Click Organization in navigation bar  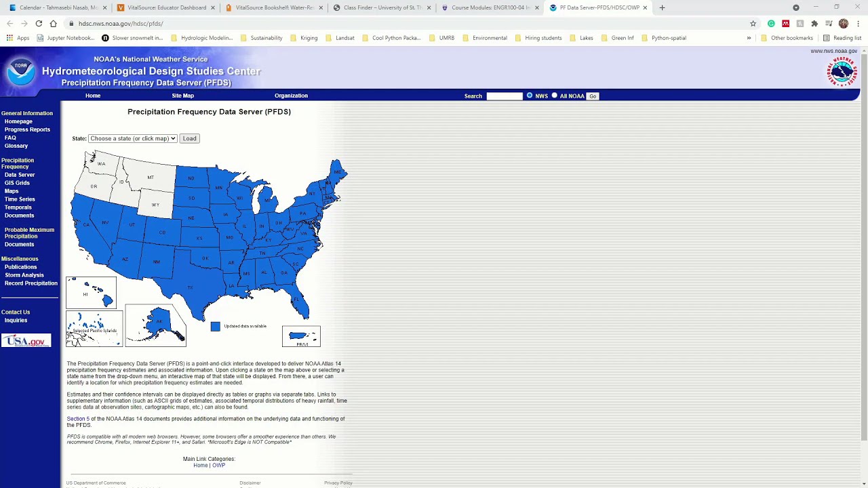click(x=291, y=96)
